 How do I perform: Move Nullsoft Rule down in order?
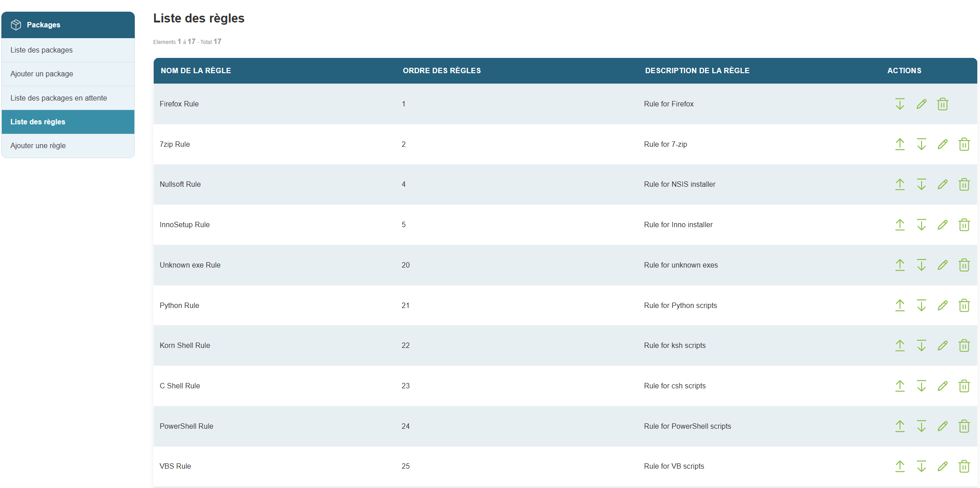[x=921, y=185]
